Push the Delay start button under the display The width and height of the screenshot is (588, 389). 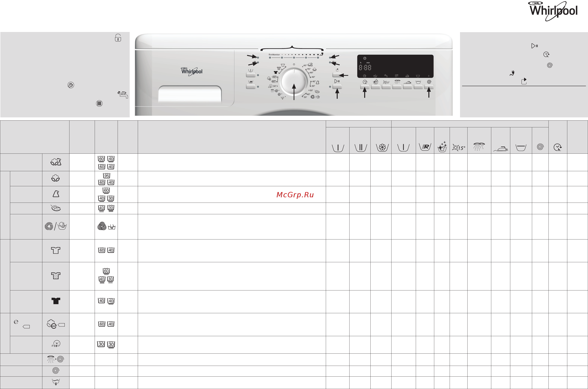coord(365,87)
